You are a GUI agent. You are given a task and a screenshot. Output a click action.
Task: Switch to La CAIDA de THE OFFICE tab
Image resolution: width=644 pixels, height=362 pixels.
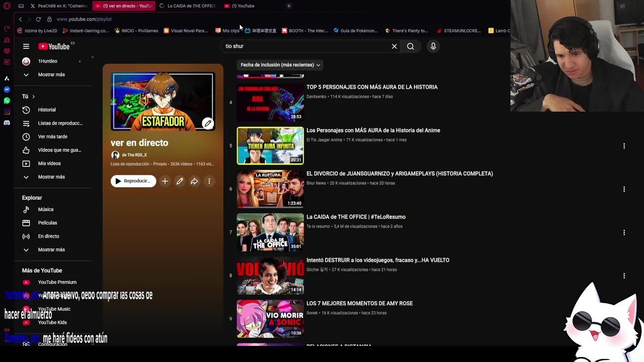[x=187, y=6]
